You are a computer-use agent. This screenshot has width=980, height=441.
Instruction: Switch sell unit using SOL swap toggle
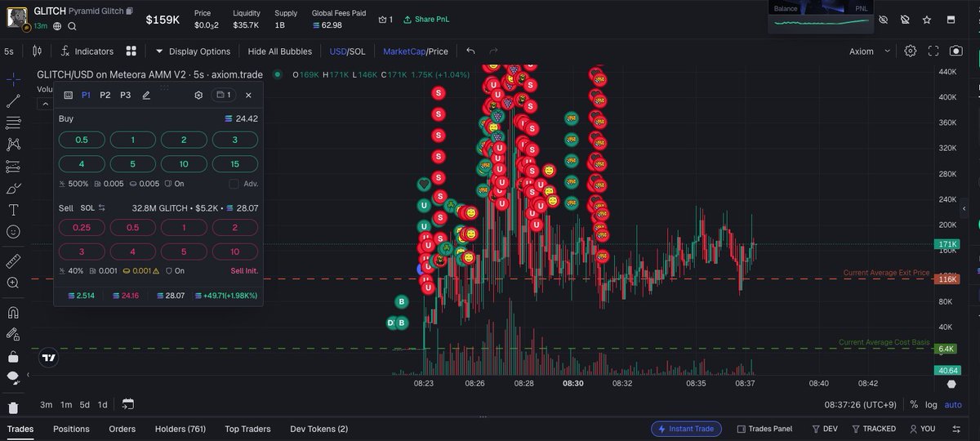93,208
